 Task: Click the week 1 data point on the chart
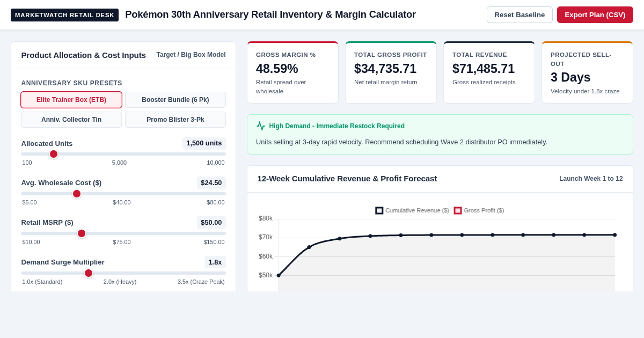(279, 275)
